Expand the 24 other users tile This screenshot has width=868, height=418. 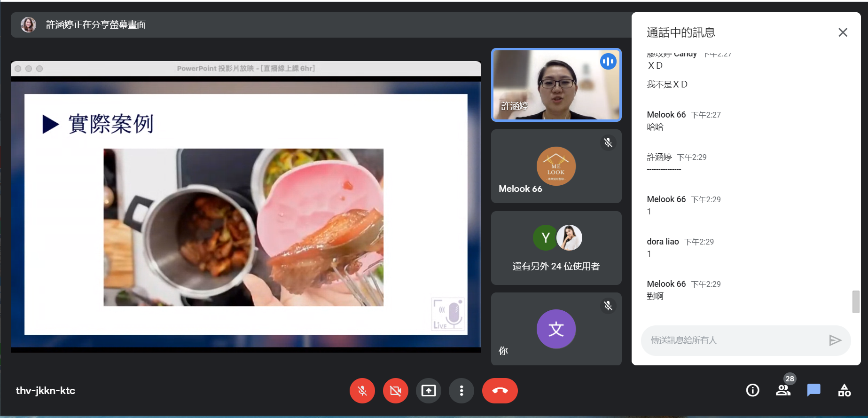click(x=556, y=248)
